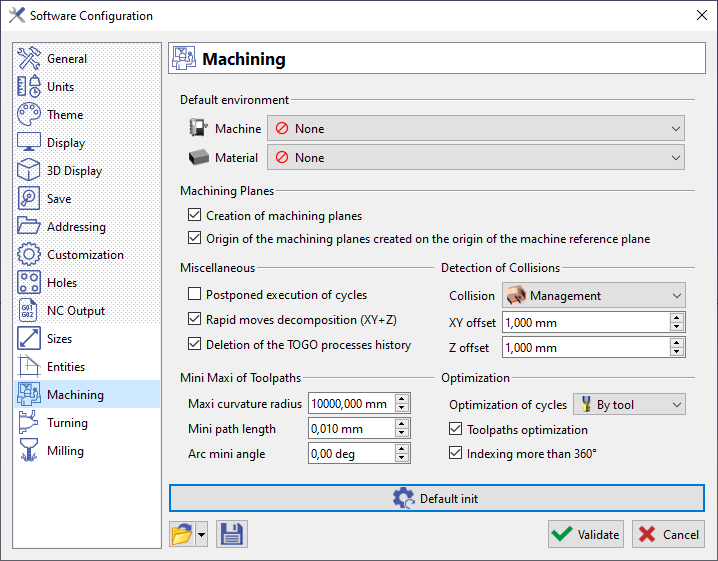This screenshot has height=561, width=718.
Task: Disable Toolpaths optimization checkbox
Action: (x=456, y=430)
